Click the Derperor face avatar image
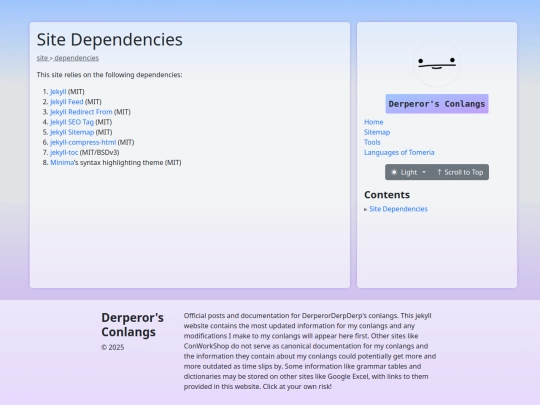The height and width of the screenshot is (405, 540). [437, 63]
